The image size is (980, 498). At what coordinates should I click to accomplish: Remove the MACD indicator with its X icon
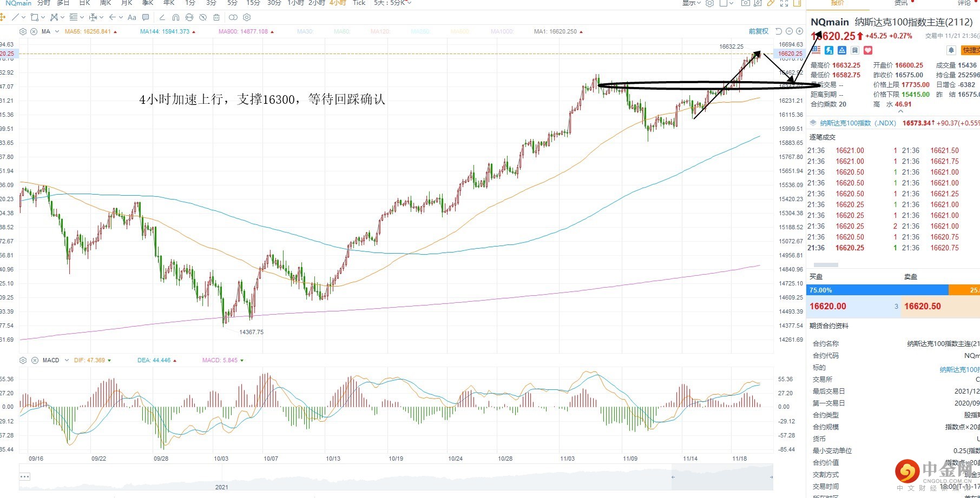pyautogui.click(x=35, y=360)
